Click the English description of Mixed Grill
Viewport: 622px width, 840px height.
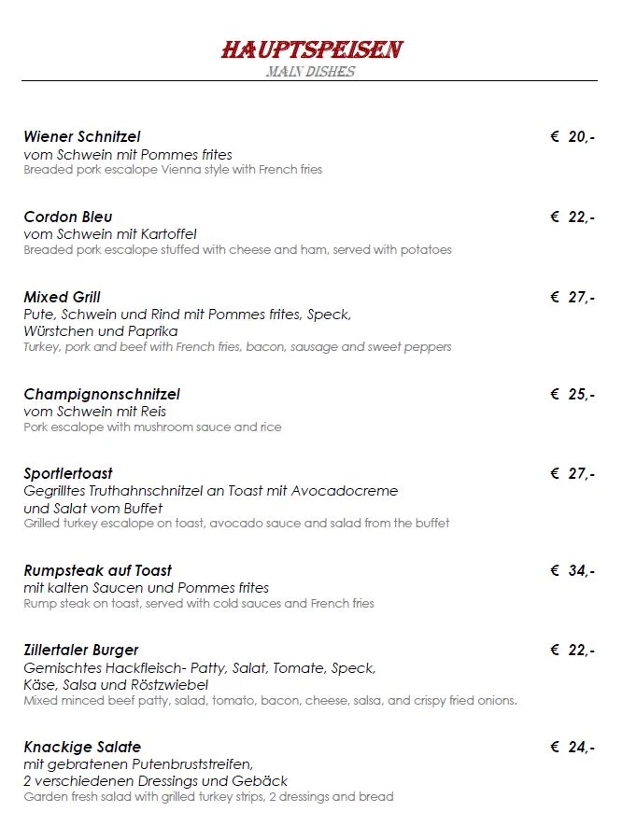point(237,347)
